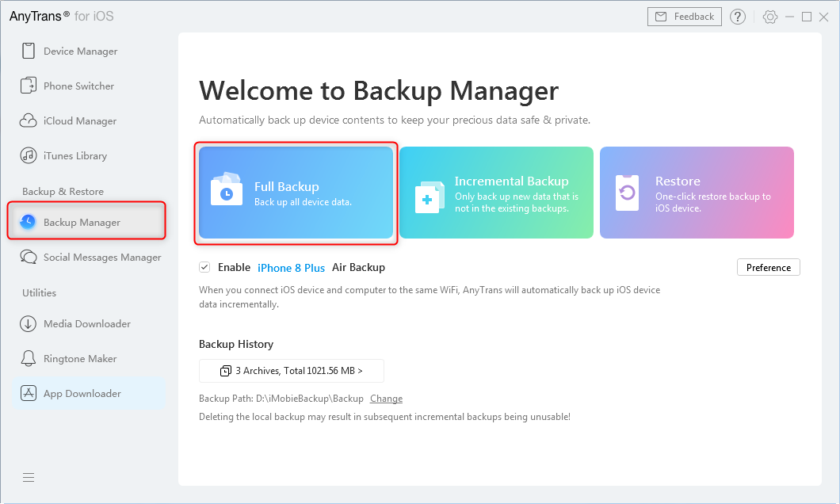
Task: Click the envelope icon in Feedback button
Action: tap(661, 17)
